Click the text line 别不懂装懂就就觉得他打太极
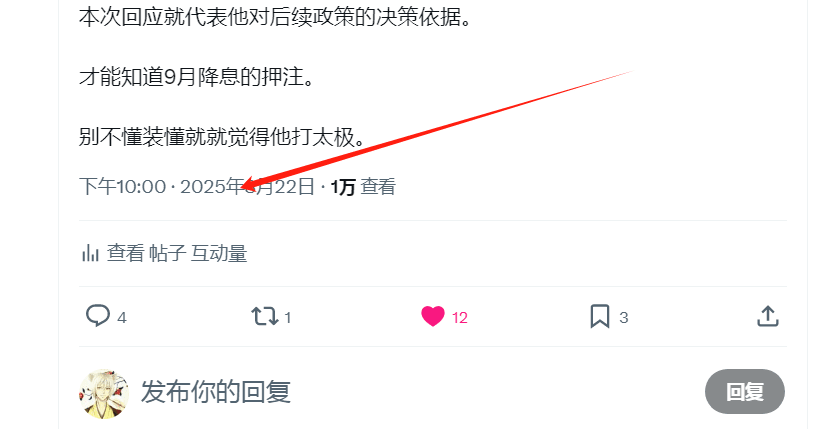 tap(223, 137)
